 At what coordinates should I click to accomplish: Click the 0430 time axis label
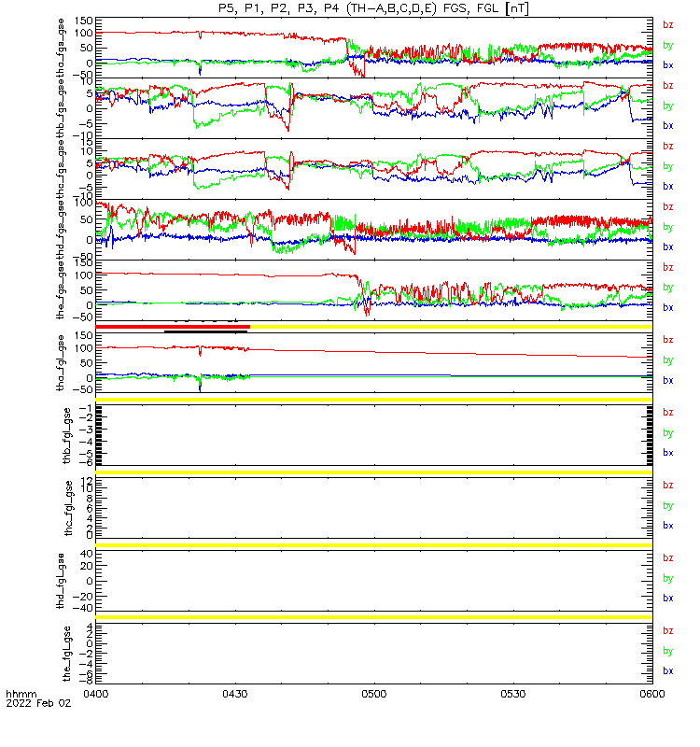pos(235,694)
